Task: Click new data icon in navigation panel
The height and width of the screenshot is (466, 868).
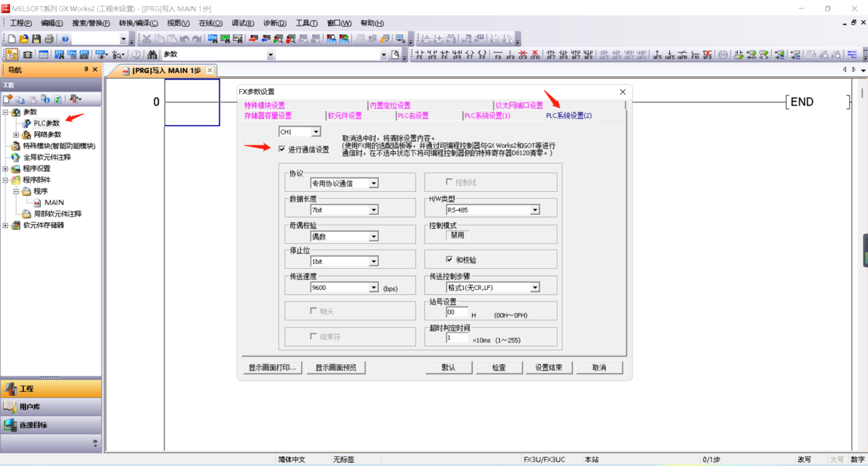Action: 8,99
